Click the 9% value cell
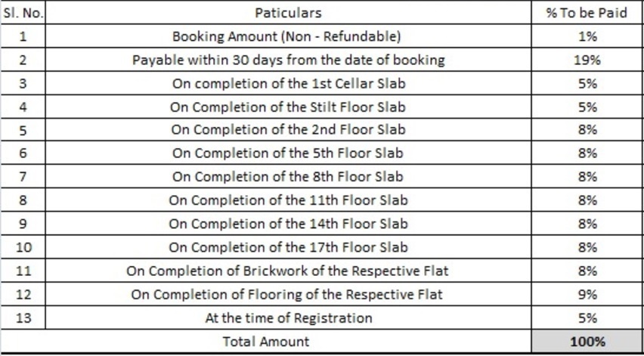 [x=587, y=294]
